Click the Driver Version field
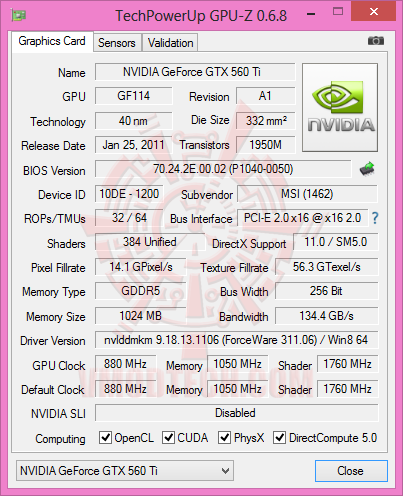The height and width of the screenshot is (496, 403). (236, 340)
